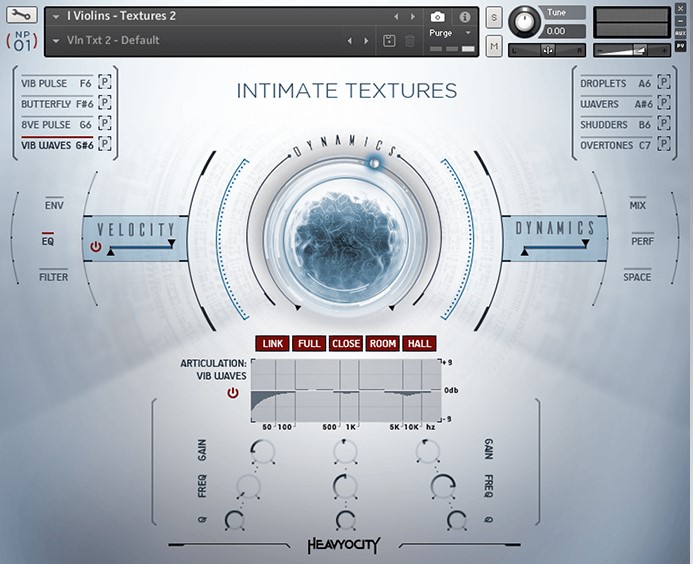693x564 pixels.
Task: Open the ENV page
Action: 54,205
